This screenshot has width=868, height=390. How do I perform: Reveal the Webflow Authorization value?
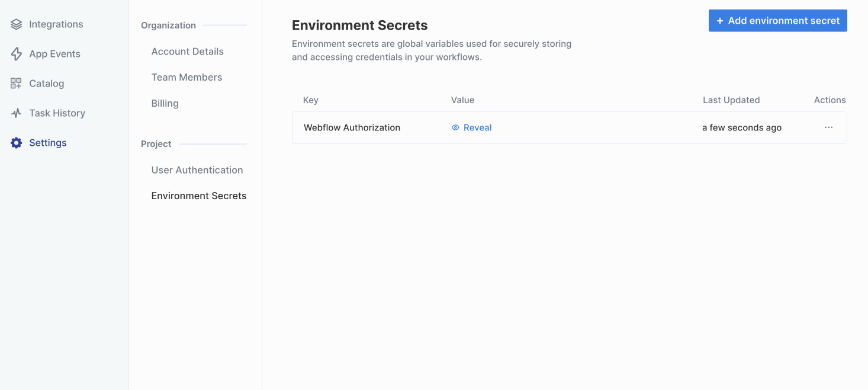tap(472, 127)
